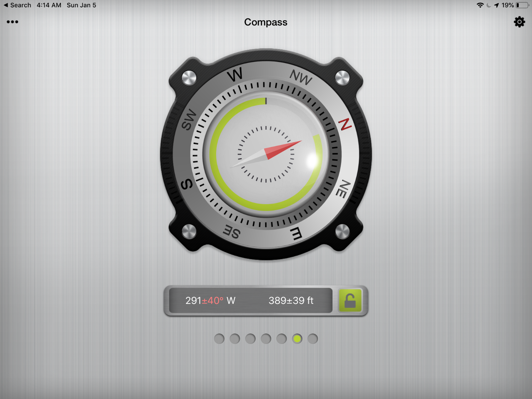
Task: Tap the red N marker on bezel
Action: point(345,125)
